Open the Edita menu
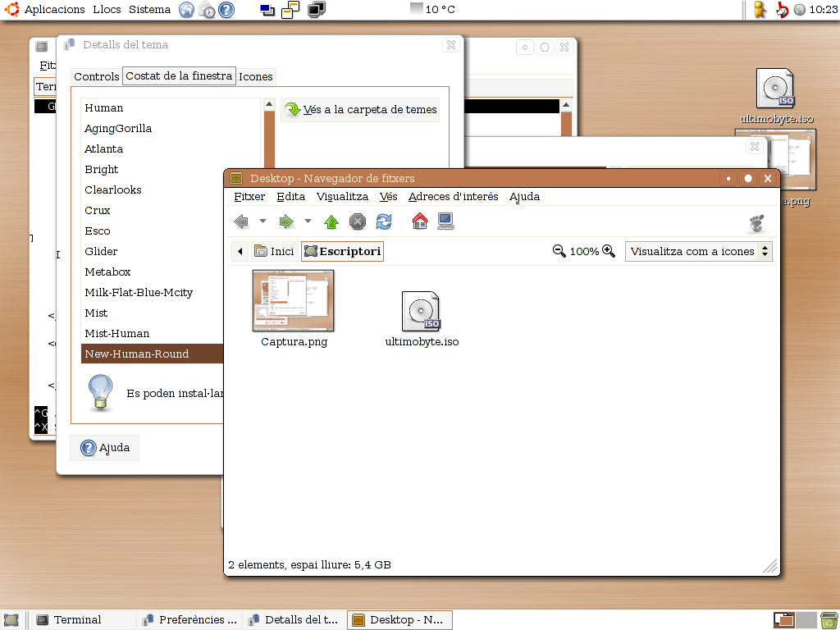This screenshot has width=840, height=630. coord(291,197)
